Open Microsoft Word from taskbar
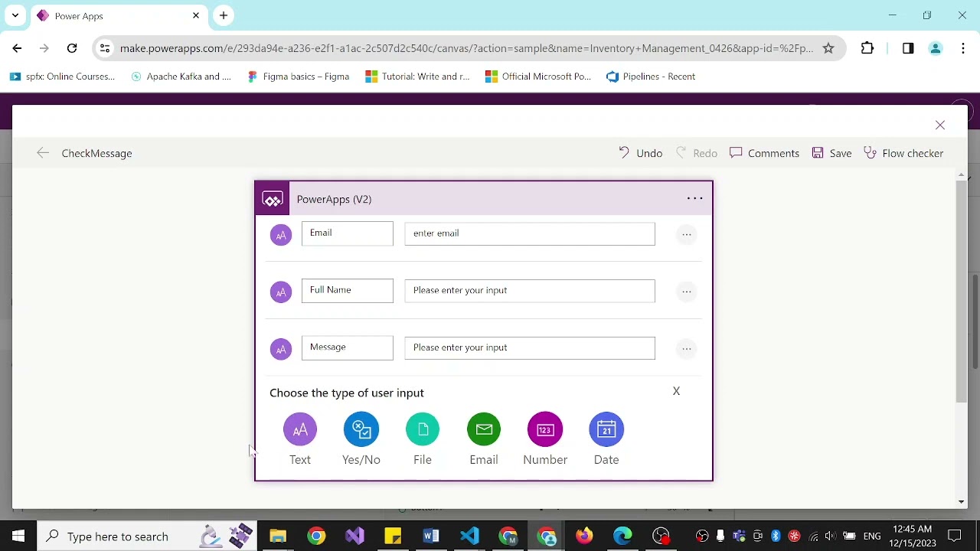 point(431,536)
